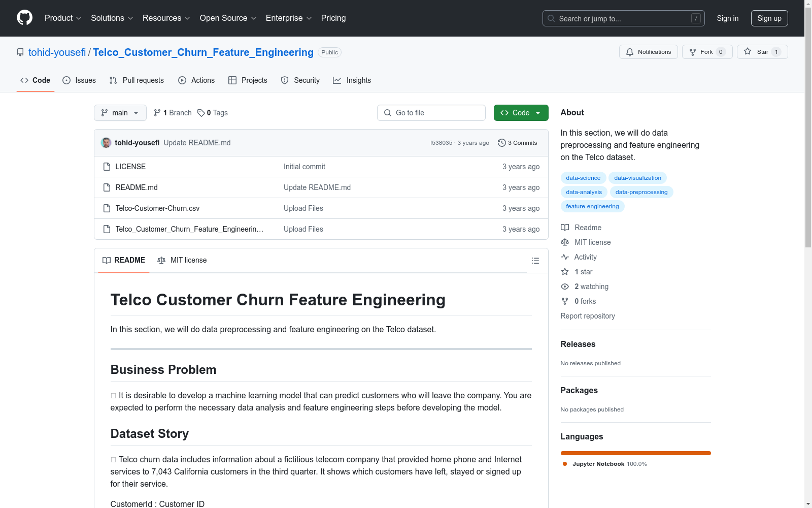Switch to the Actions tab
Image resolution: width=812 pixels, height=508 pixels.
pos(196,80)
